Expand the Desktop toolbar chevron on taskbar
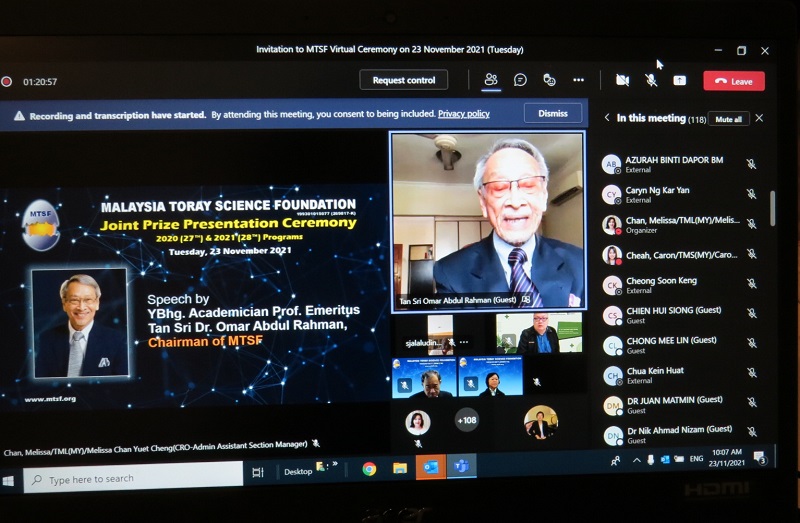 click(335, 464)
